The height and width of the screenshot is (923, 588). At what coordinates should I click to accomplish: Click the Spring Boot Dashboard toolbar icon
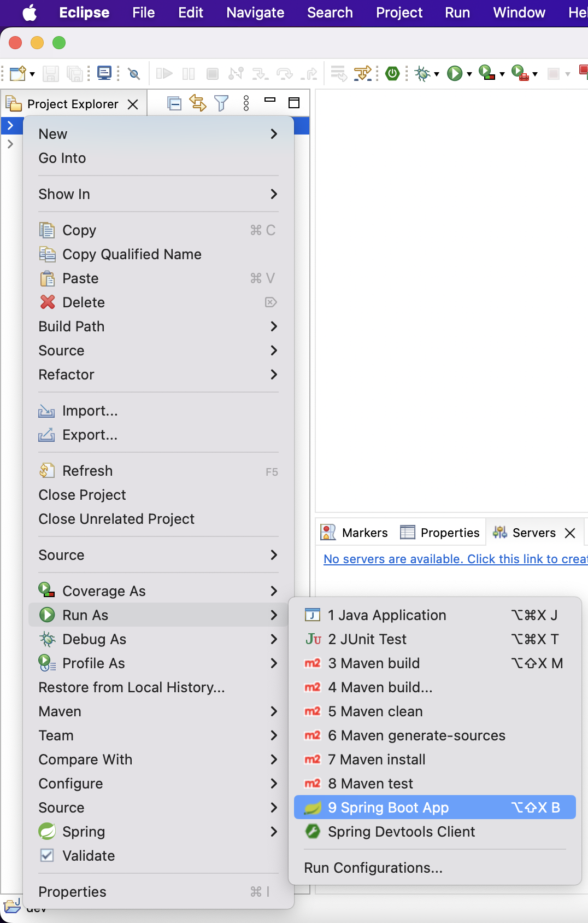pos(392,73)
